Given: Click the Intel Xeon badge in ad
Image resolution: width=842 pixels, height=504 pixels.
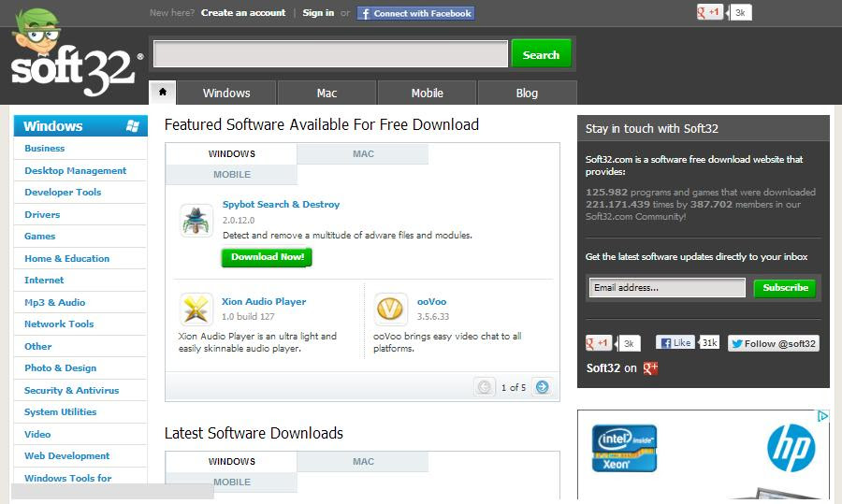Looking at the screenshot, I should (x=624, y=448).
